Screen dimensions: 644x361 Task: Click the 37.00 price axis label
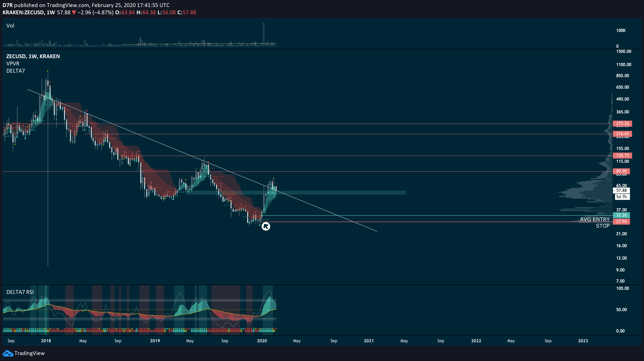coord(621,210)
